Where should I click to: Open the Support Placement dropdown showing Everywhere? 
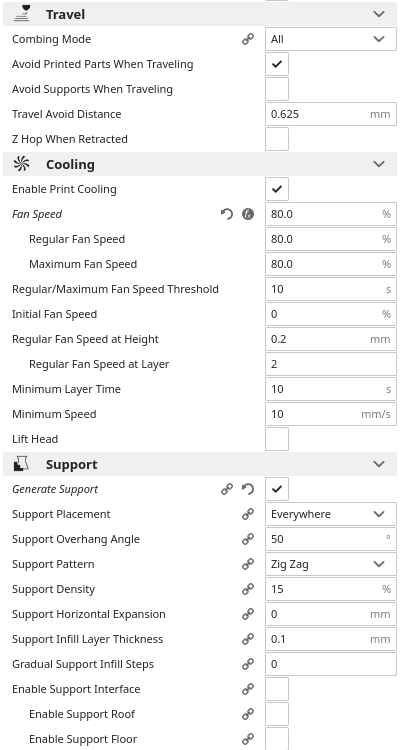click(331, 514)
